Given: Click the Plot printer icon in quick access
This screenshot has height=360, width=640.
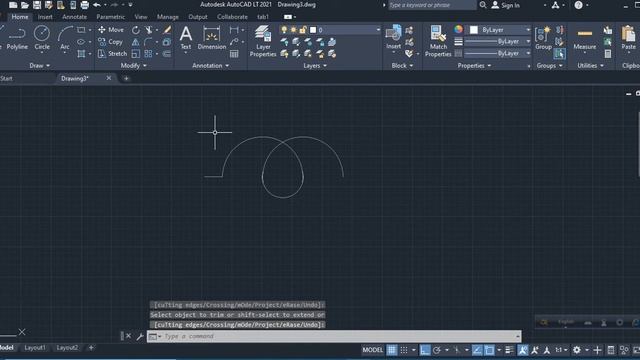Looking at the screenshot, I should (x=84, y=5).
